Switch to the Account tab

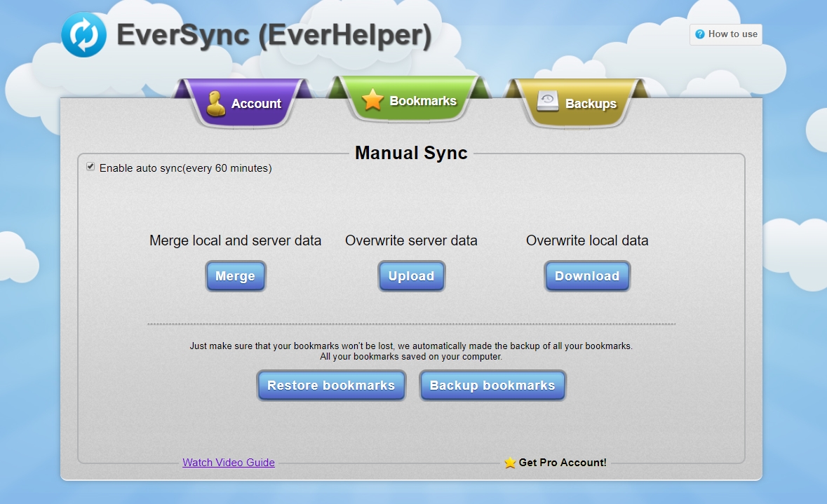[256, 104]
